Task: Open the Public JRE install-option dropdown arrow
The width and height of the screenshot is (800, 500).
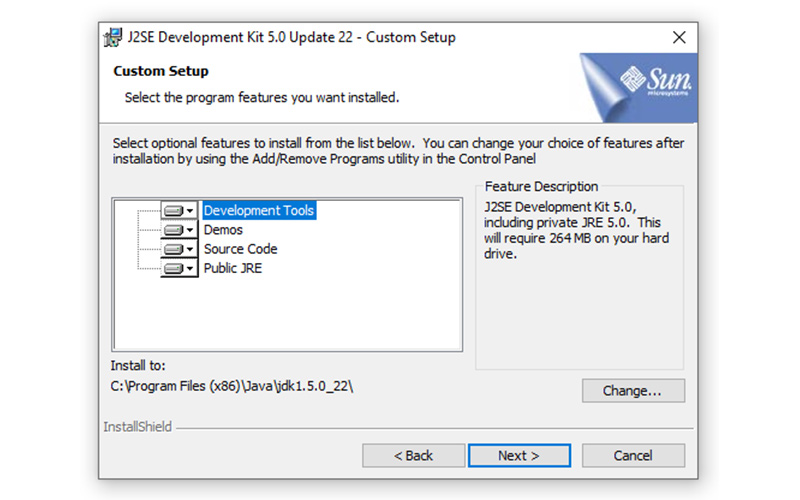Action: [x=190, y=268]
